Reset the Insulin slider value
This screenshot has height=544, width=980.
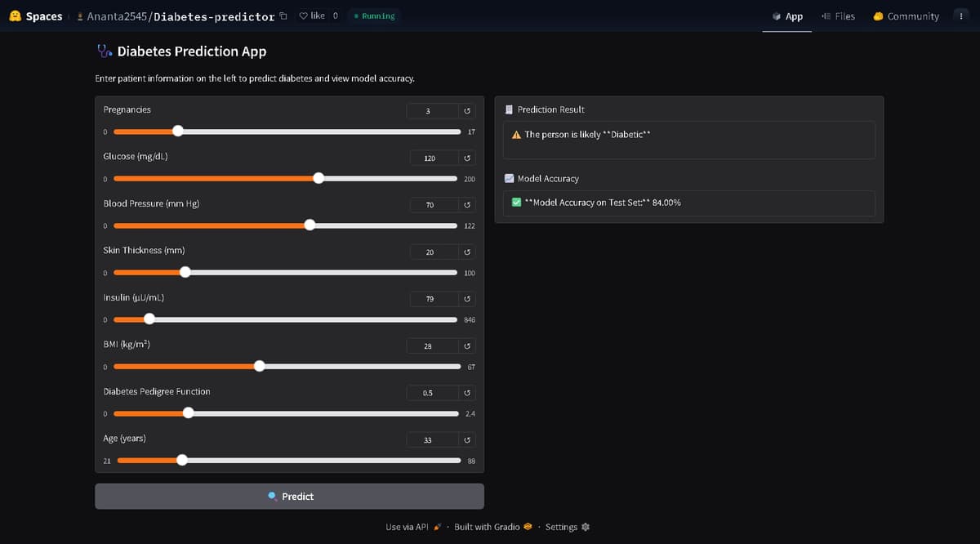(467, 300)
